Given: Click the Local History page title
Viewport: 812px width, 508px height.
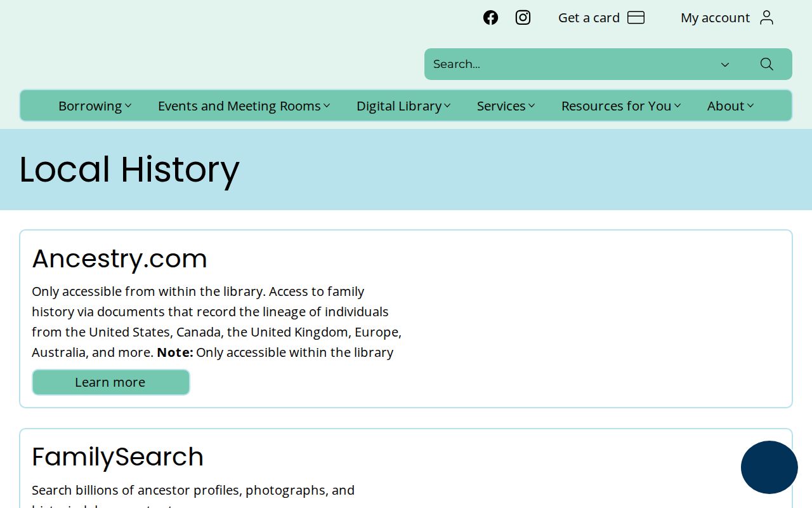Looking at the screenshot, I should coord(129,170).
